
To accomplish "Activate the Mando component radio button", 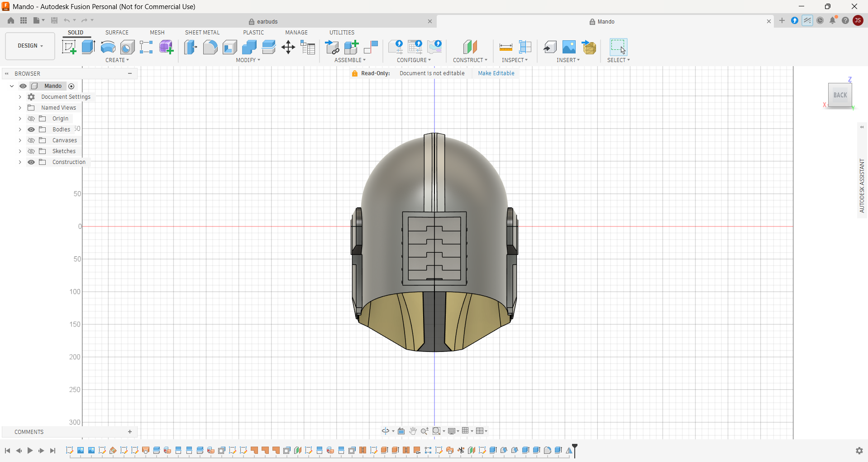I will pyautogui.click(x=72, y=86).
